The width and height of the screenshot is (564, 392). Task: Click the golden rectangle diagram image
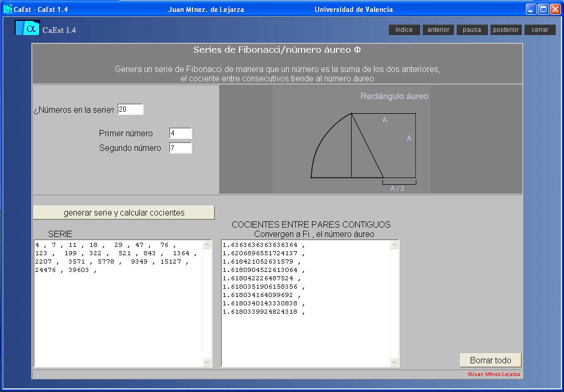point(352,139)
